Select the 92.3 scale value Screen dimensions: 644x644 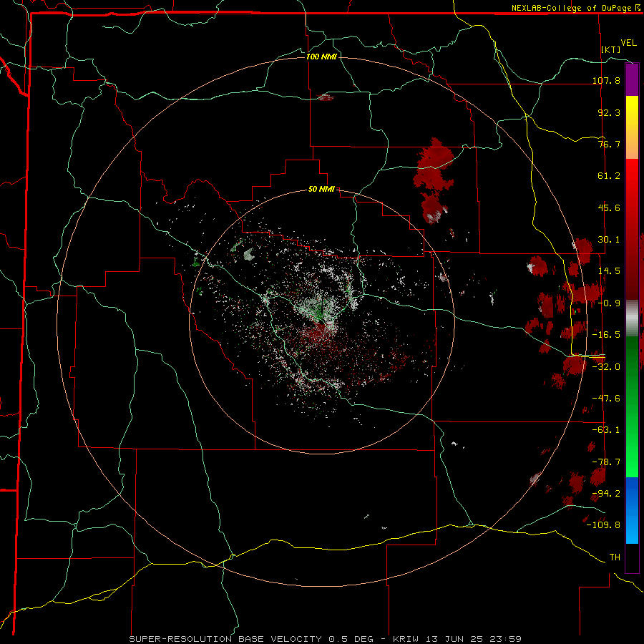(x=609, y=112)
